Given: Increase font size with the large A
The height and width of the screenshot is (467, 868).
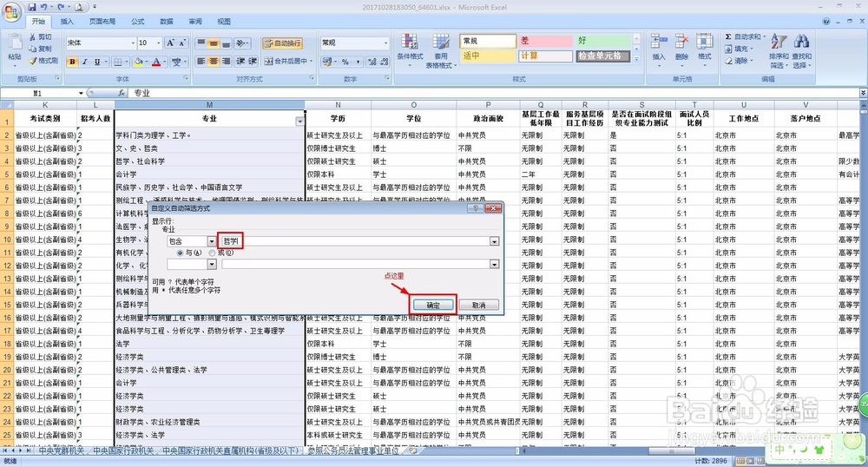Looking at the screenshot, I should coord(170,43).
